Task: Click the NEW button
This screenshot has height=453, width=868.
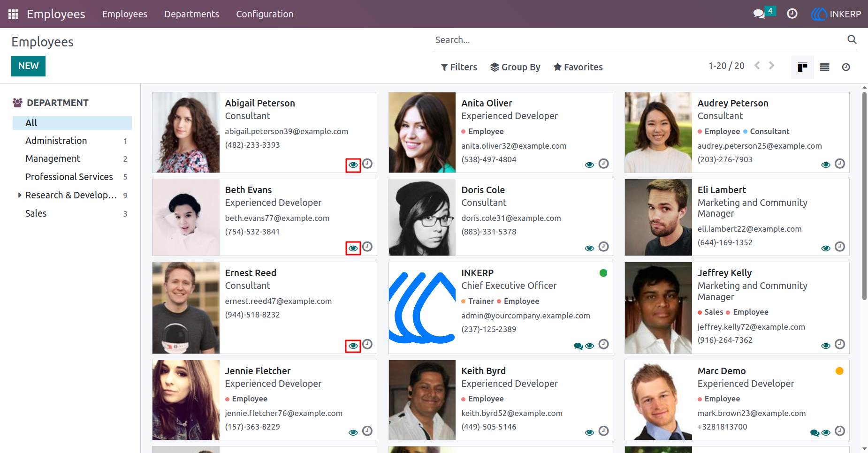Action: coord(28,66)
